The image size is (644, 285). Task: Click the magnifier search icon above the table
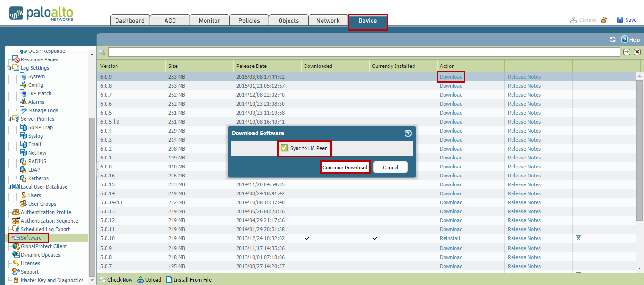point(102,51)
